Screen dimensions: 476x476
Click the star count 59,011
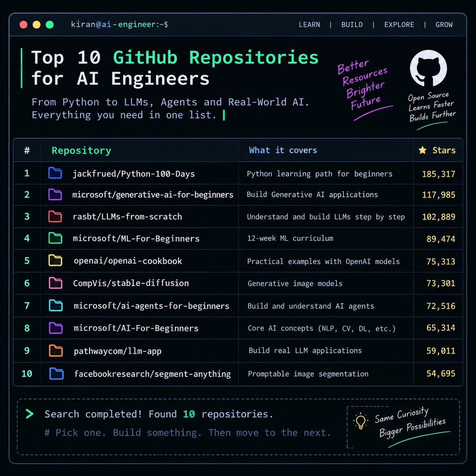click(441, 351)
